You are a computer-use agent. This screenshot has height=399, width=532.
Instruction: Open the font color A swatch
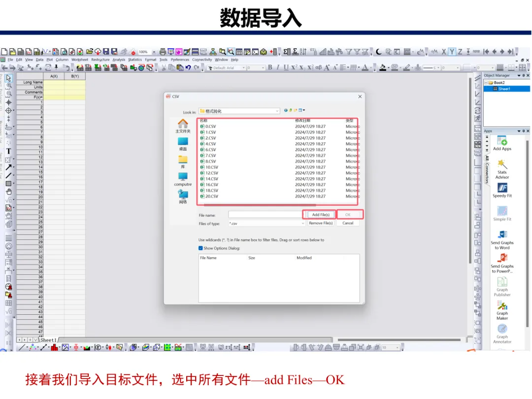pyautogui.click(x=365, y=67)
